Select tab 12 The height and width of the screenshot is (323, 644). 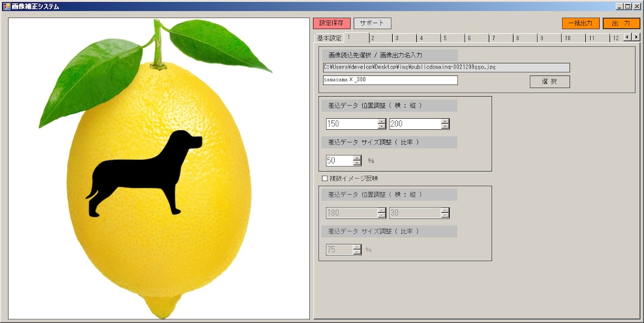click(617, 38)
